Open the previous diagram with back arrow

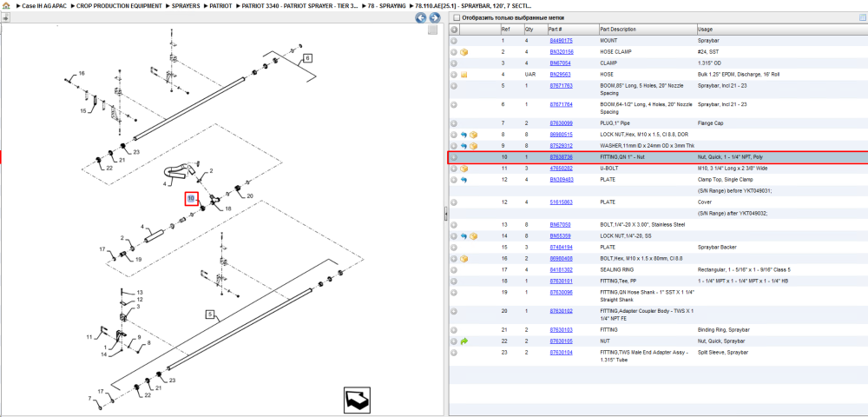421,17
